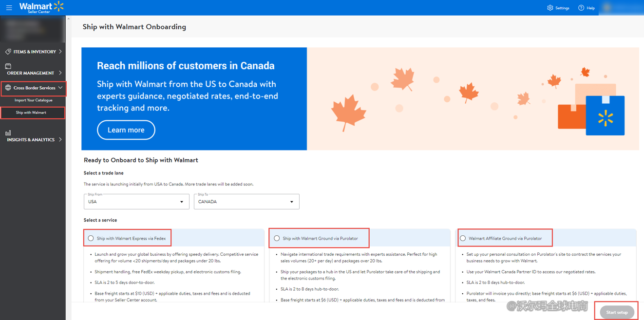Click the Help question mark icon
The image size is (644, 320).
tap(581, 8)
